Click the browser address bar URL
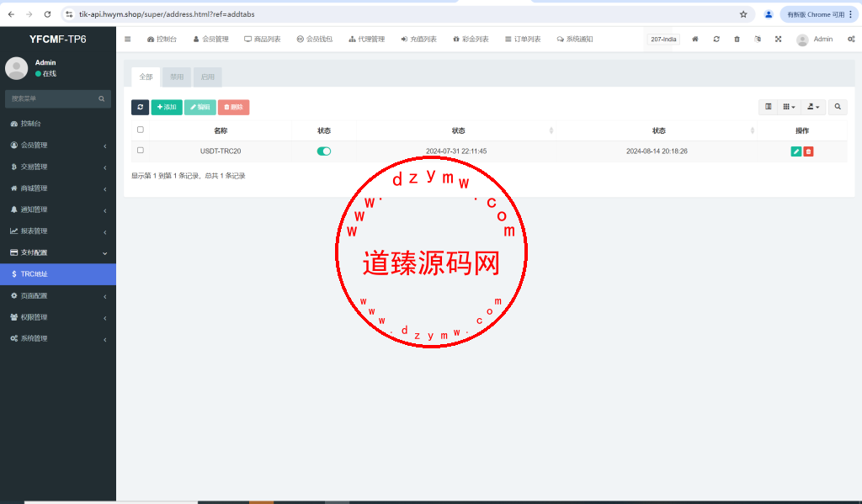Screen dimensions: 862x504 point(167,14)
